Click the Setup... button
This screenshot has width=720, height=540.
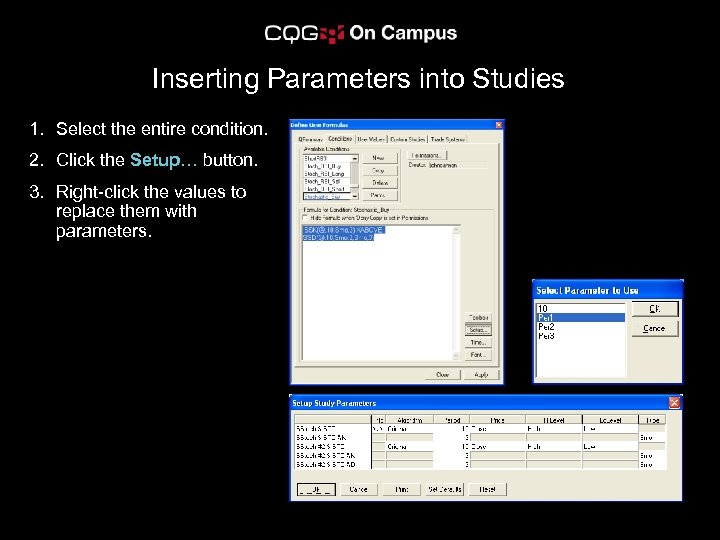(x=478, y=330)
